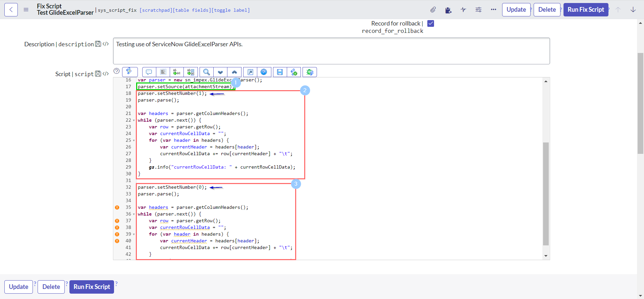Click line number 31 in gutter
This screenshot has height=299, width=644.
(x=128, y=181)
